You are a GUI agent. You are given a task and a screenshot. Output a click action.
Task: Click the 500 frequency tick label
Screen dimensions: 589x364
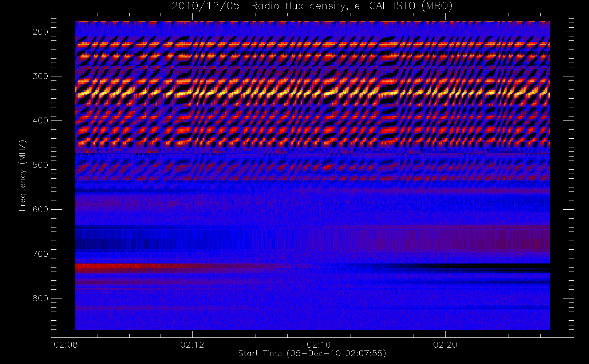[40, 165]
